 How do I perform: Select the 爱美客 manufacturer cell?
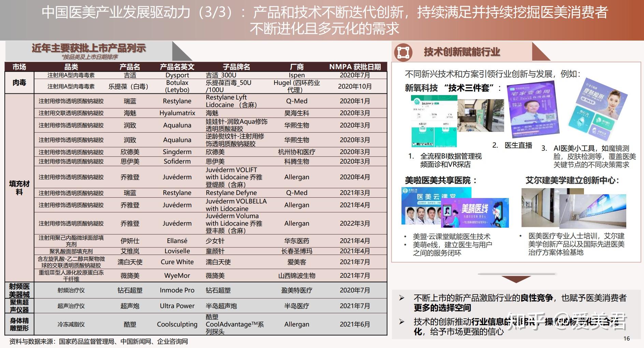(x=297, y=262)
